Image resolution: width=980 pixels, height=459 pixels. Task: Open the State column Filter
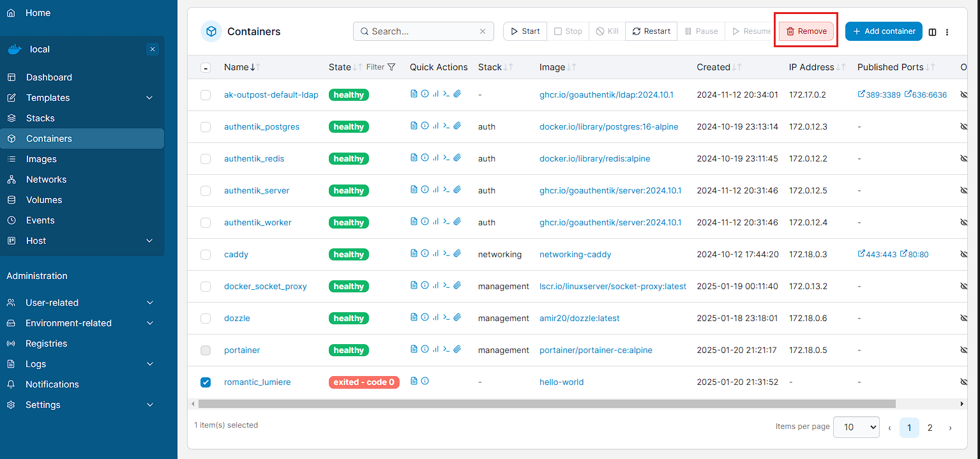point(381,67)
